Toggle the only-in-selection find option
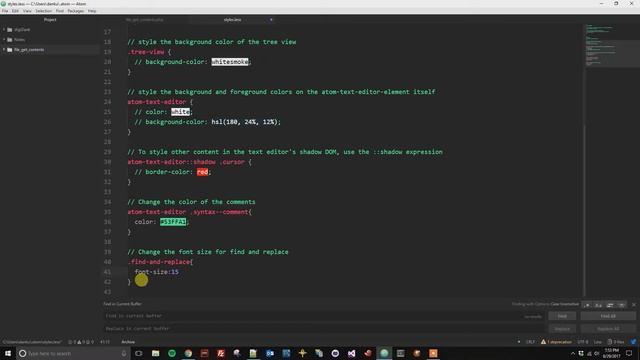Screen dimensions: 640x360 (610, 304)
